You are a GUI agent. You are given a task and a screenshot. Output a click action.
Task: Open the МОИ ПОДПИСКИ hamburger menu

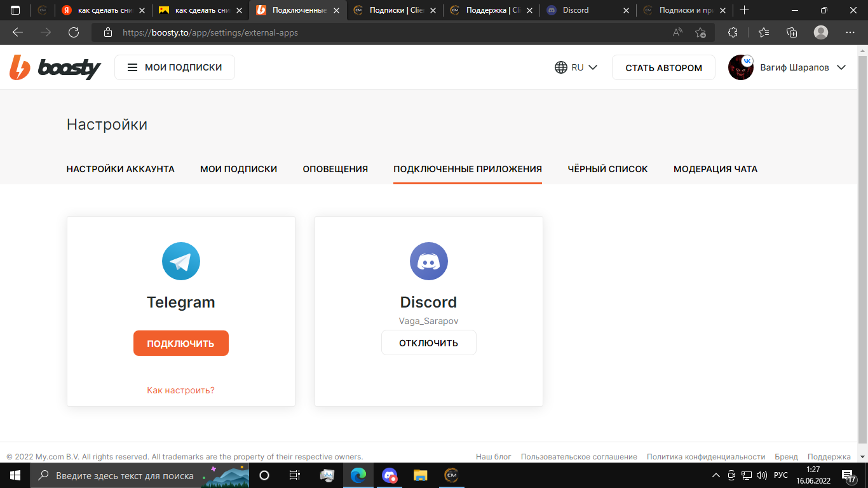[175, 67]
